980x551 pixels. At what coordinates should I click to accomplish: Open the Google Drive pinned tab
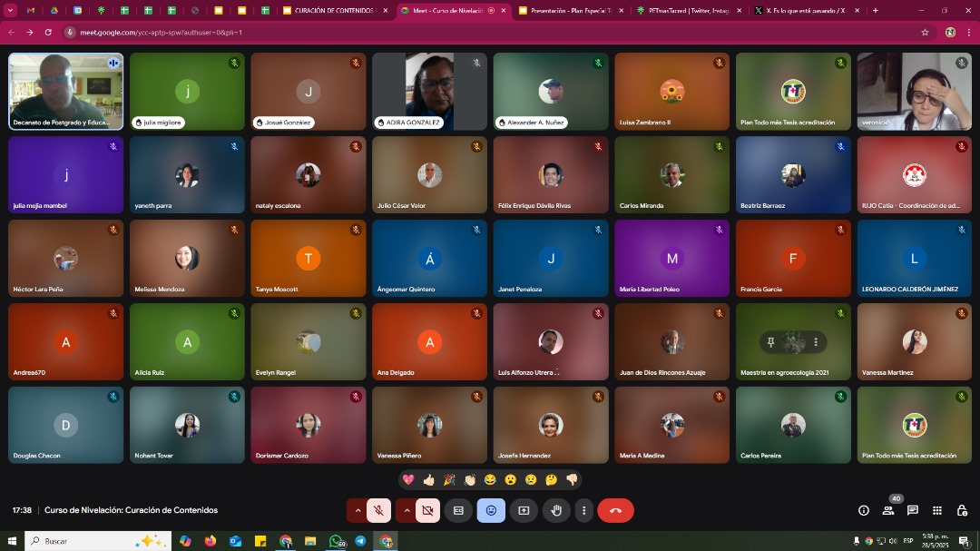[54, 11]
